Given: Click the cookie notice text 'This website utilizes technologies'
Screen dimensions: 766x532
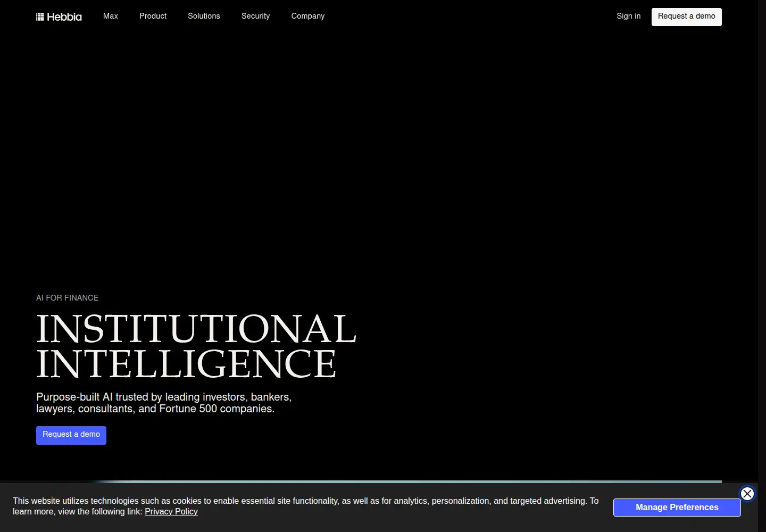Looking at the screenshot, I should pos(306,506).
